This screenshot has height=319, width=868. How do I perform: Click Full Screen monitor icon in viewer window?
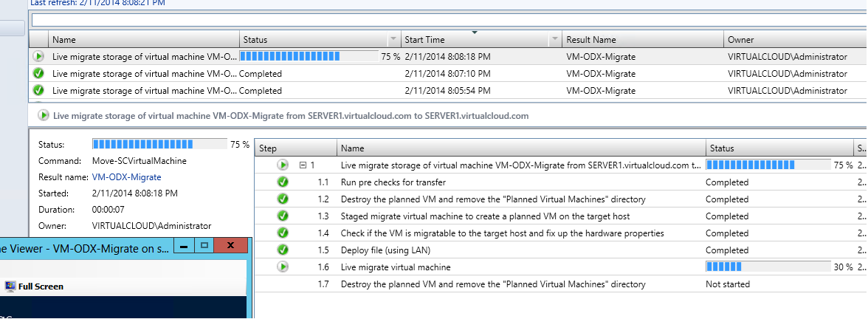click(x=10, y=287)
